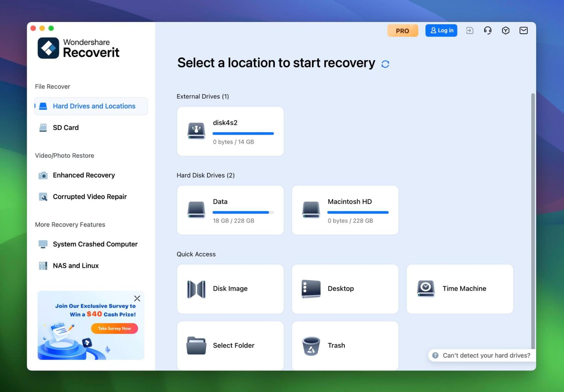Open NAS and Linux recovery

[91, 265]
